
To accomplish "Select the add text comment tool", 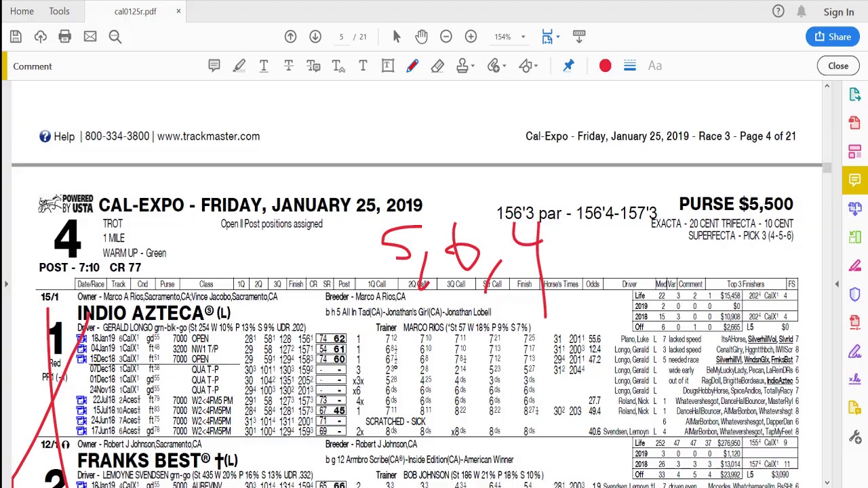I will coord(363,66).
